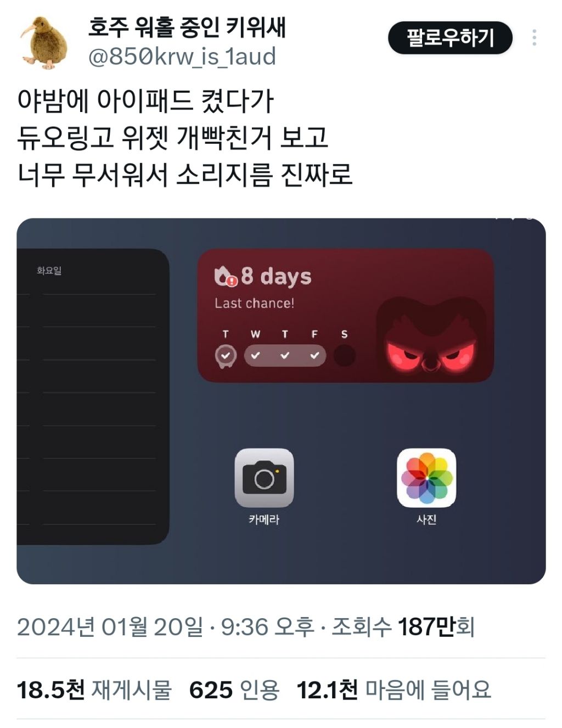Open the 호주 워홀 중인 키위새 display name
The image size is (562, 728).
[x=187, y=27]
